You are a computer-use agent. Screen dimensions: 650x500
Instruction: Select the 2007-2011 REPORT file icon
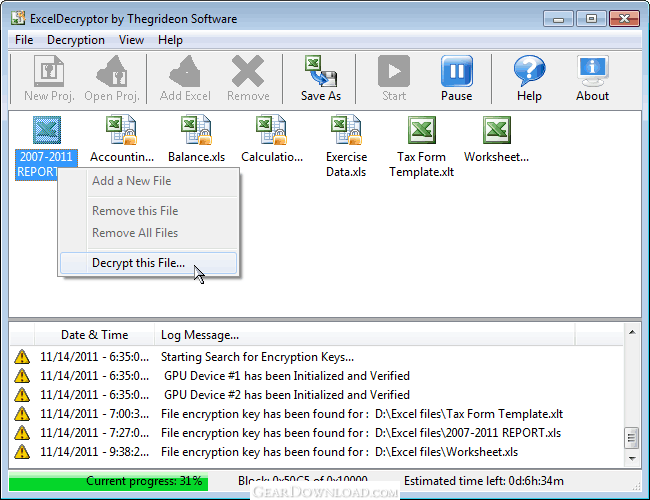[47, 130]
